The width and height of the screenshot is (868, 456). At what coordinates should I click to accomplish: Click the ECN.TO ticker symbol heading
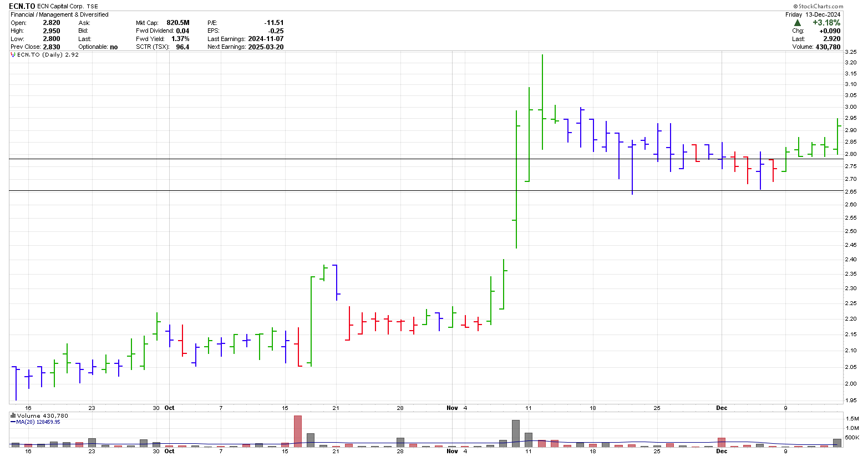[x=23, y=6]
